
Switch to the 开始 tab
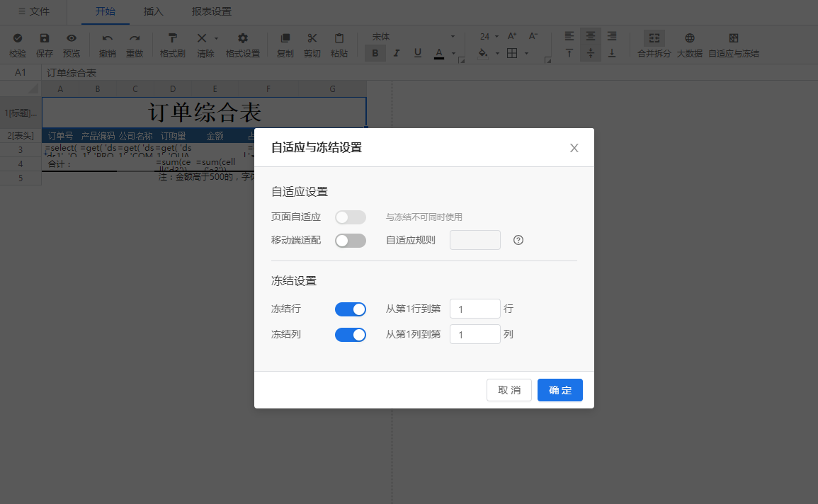coord(106,11)
